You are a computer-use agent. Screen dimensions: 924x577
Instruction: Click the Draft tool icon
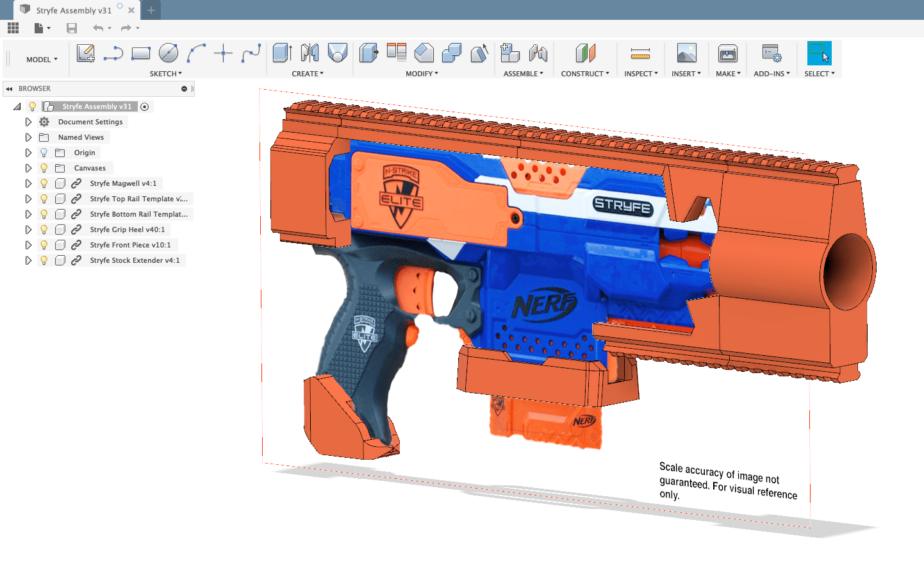click(479, 53)
